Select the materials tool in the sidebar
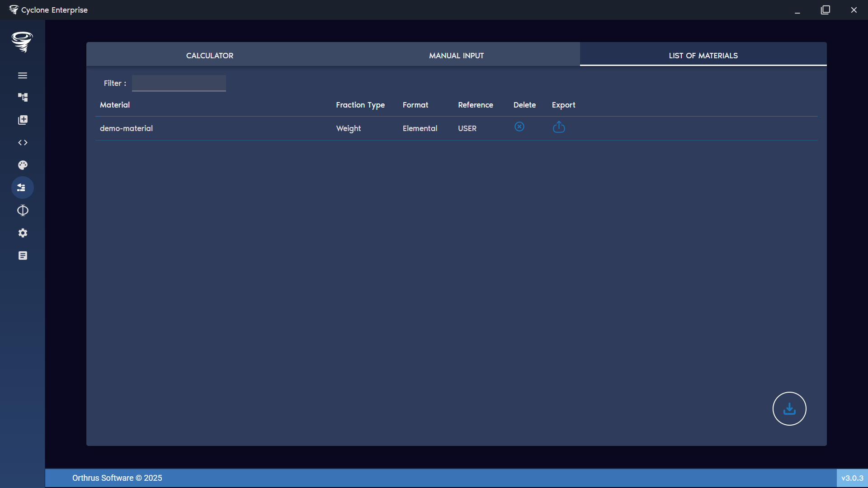The height and width of the screenshot is (488, 868). coord(23,188)
